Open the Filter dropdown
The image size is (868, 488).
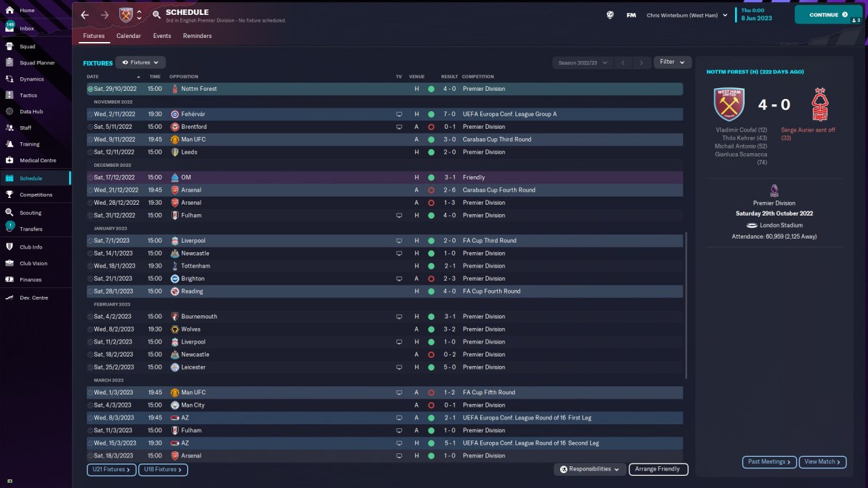(x=673, y=62)
